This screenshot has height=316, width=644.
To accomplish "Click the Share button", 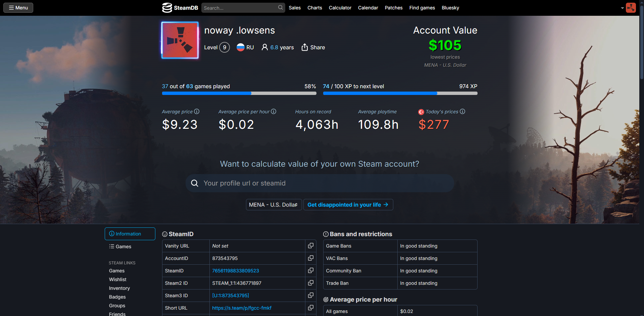I will [313, 47].
